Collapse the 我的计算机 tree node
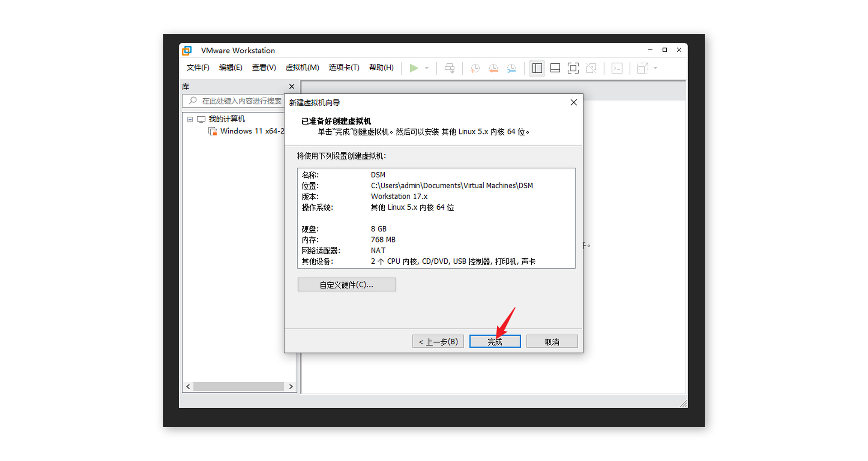Viewport: 868px width, 461px height. pos(190,119)
